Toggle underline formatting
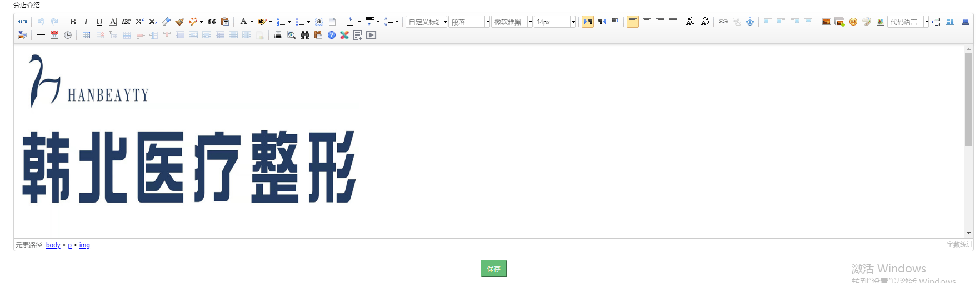The width and height of the screenshot is (980, 283). click(99, 22)
